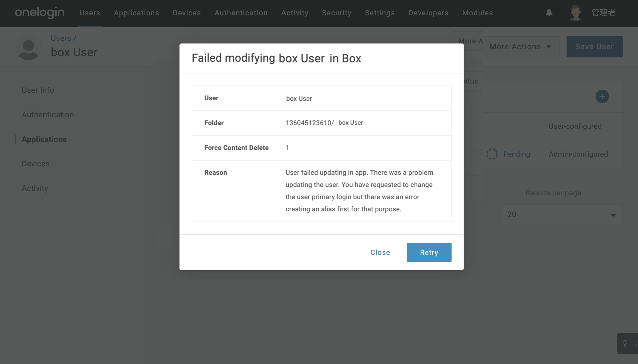The height and width of the screenshot is (364, 638).
Task: Select Applications in the sidebar
Action: tap(44, 139)
